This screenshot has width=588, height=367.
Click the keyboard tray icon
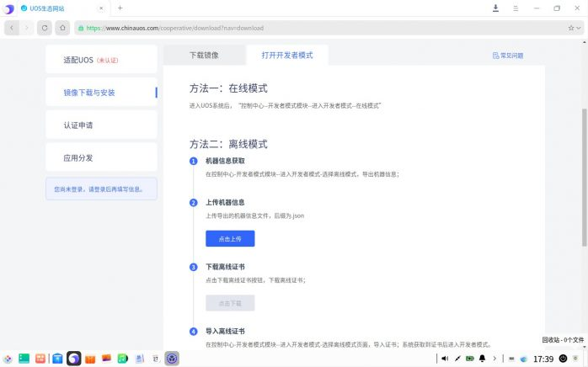point(511,359)
